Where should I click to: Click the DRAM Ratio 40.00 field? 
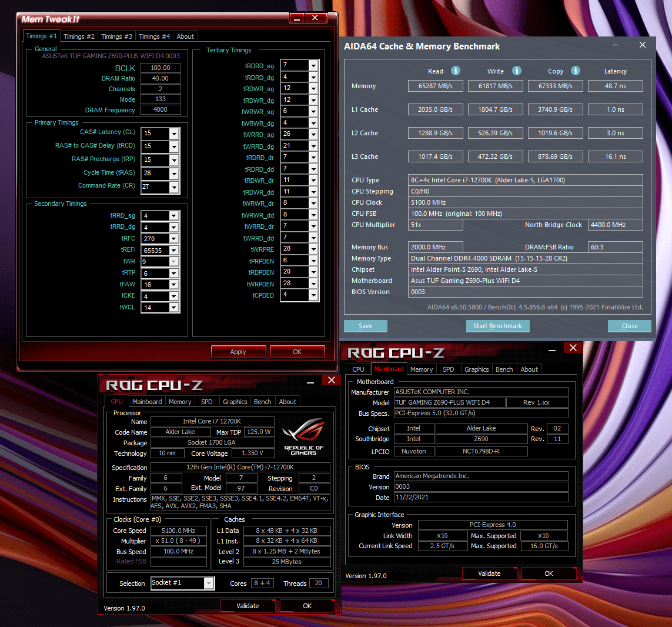tap(161, 78)
